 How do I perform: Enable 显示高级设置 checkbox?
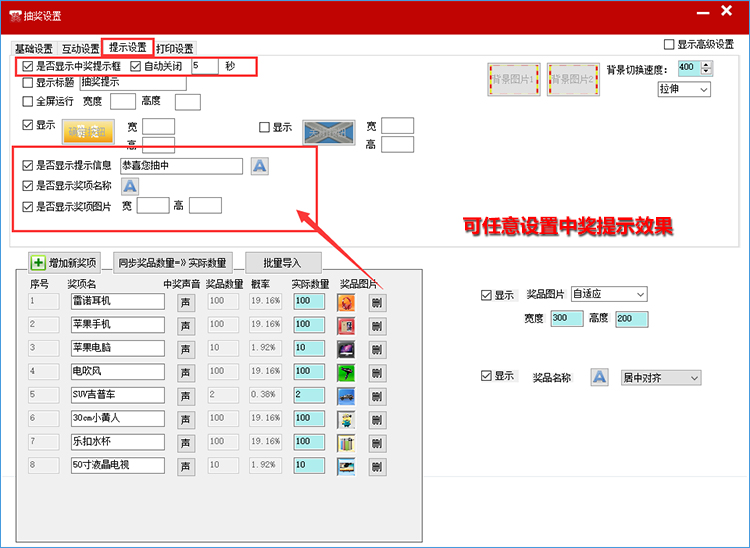669,44
